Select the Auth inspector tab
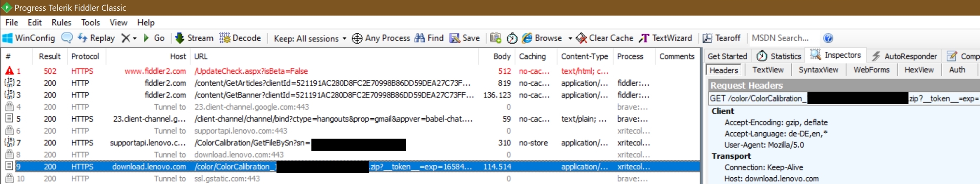The width and height of the screenshot is (980, 184). click(x=957, y=70)
